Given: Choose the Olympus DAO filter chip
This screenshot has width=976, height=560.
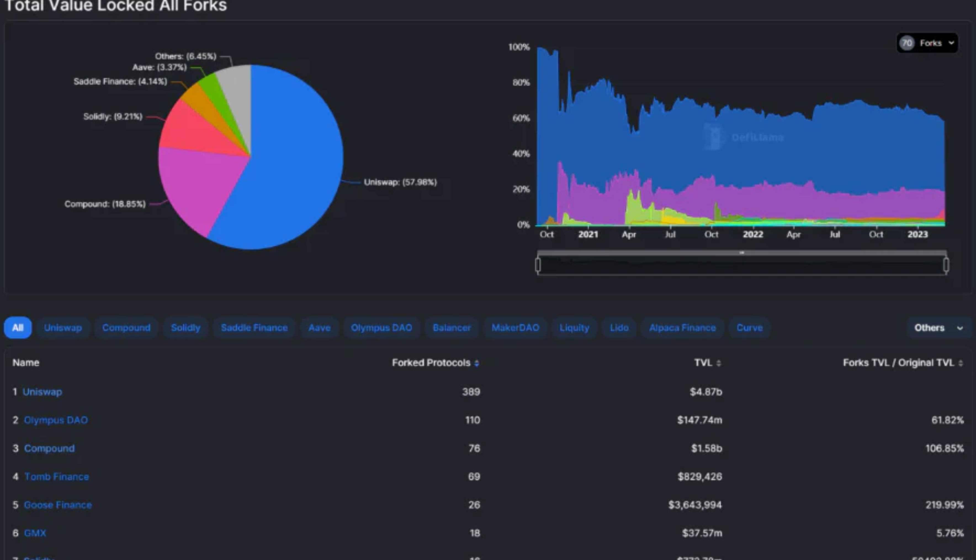Looking at the screenshot, I should click(x=381, y=328).
